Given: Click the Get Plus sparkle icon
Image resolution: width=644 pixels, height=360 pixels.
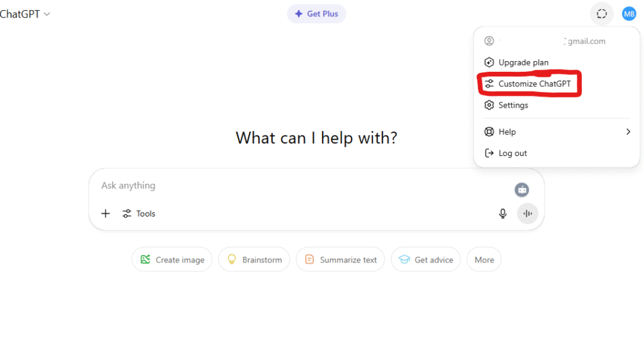Looking at the screenshot, I should click(299, 14).
